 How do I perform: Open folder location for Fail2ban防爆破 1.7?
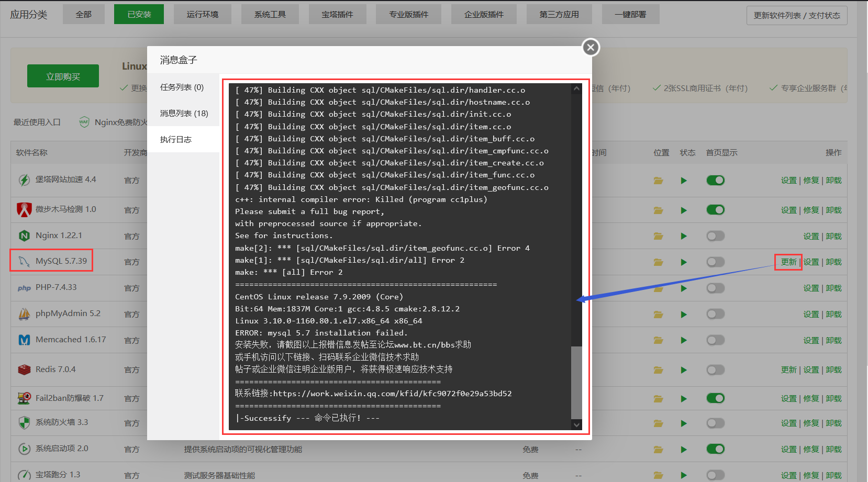pyautogui.click(x=659, y=399)
